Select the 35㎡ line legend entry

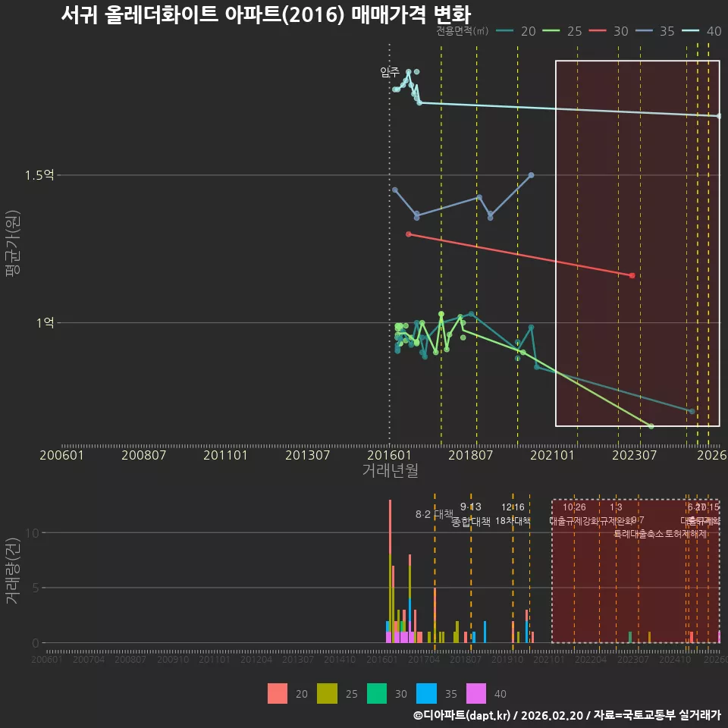pos(655,31)
